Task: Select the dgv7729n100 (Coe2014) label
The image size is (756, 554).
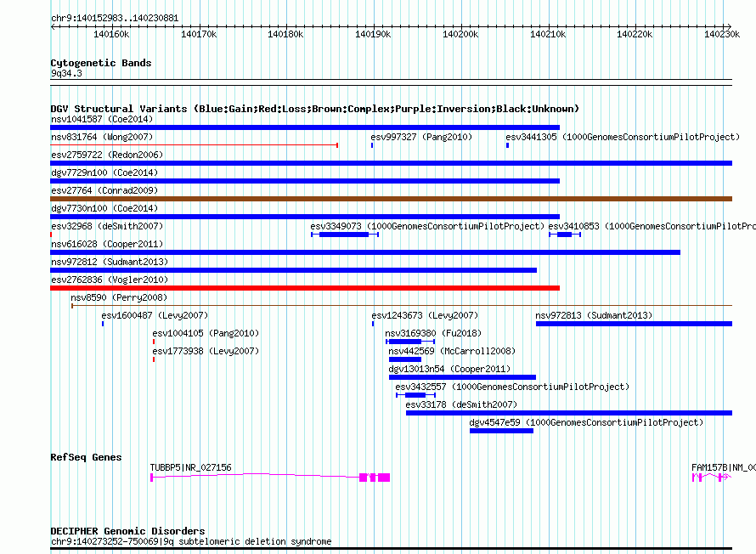Action: [104, 172]
